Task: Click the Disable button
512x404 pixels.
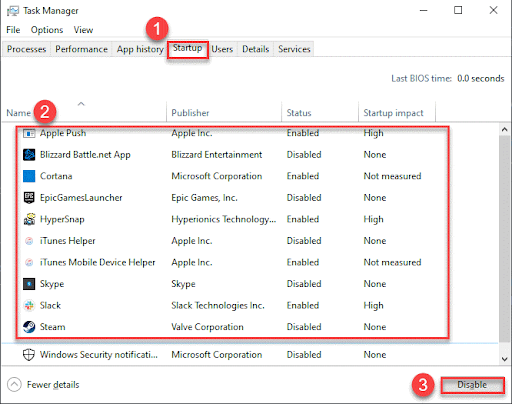Action: (472, 385)
